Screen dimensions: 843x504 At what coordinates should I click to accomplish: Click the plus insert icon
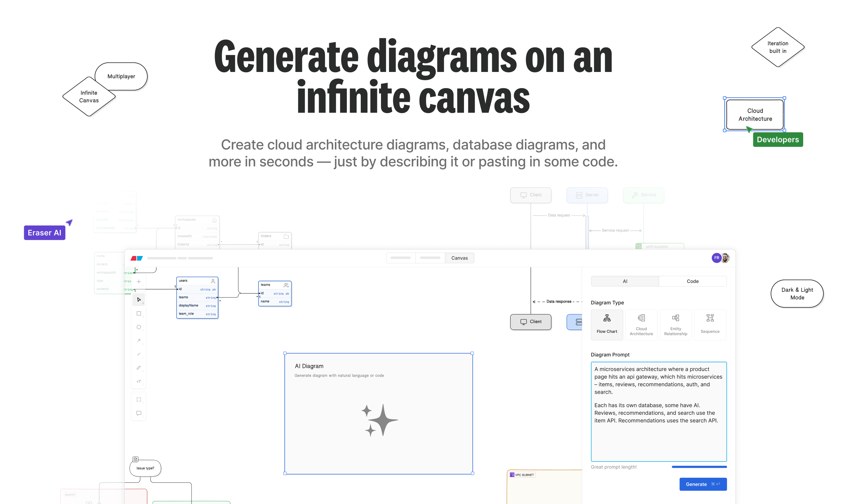139,282
